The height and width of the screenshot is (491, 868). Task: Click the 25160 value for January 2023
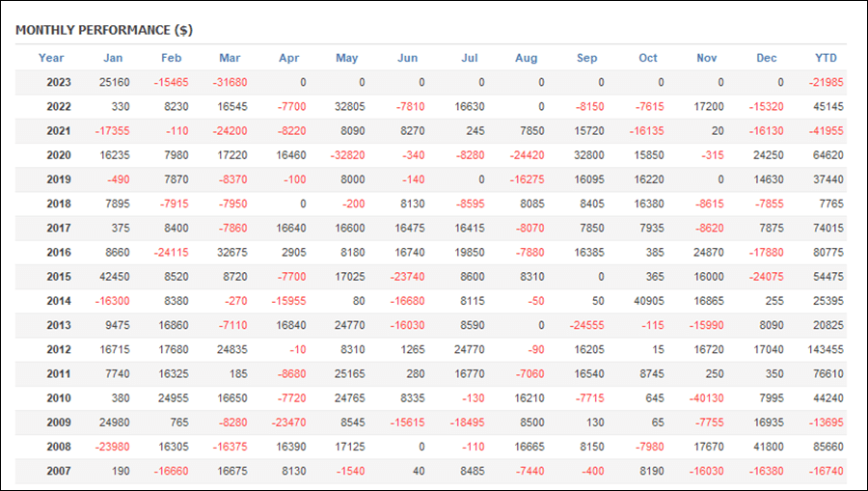(115, 83)
